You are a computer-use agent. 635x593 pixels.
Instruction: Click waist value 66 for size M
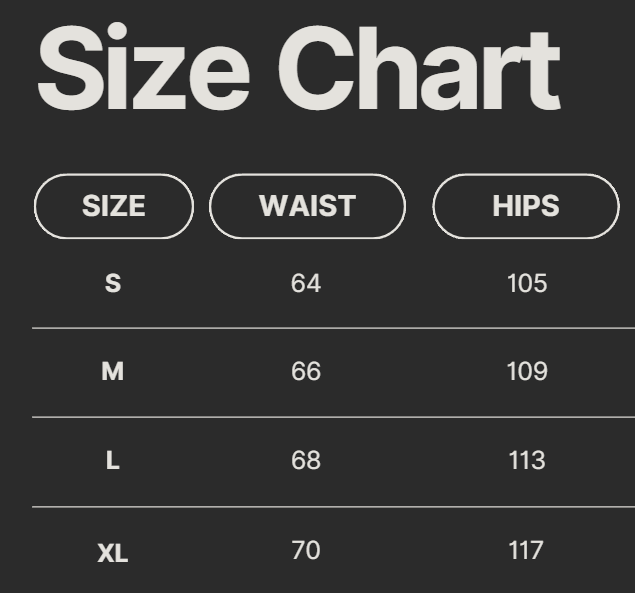(x=306, y=372)
